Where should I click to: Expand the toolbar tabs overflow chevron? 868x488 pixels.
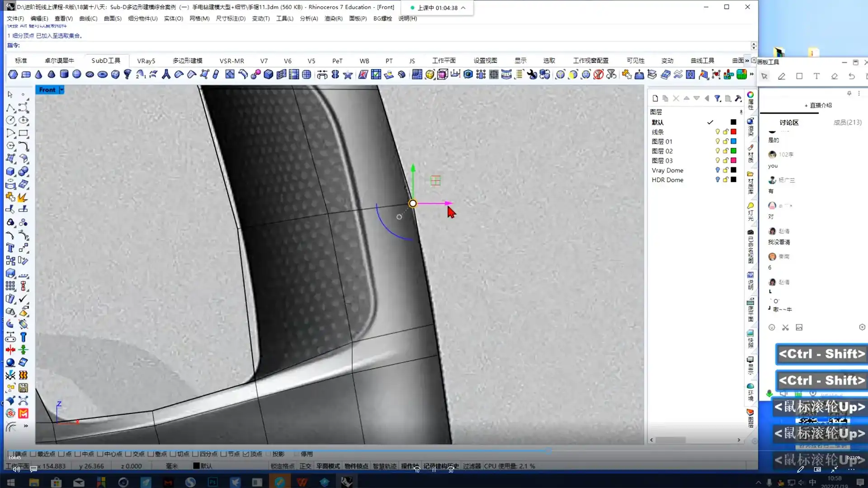click(x=747, y=61)
